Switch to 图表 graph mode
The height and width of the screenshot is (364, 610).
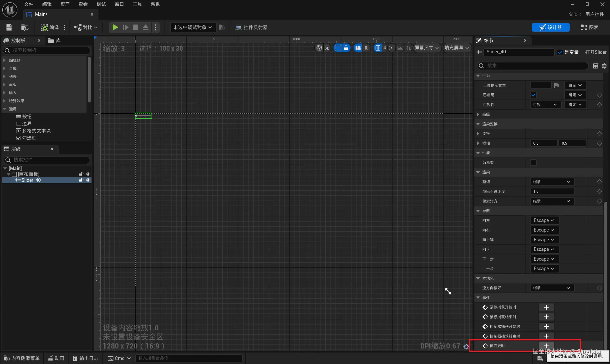[590, 27]
